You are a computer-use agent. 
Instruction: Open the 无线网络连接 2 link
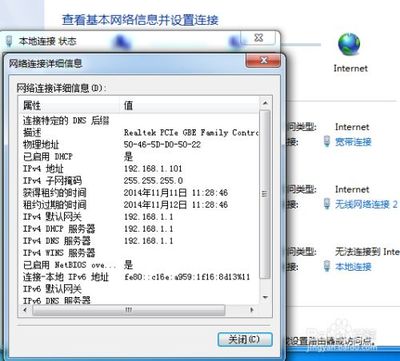click(x=366, y=204)
